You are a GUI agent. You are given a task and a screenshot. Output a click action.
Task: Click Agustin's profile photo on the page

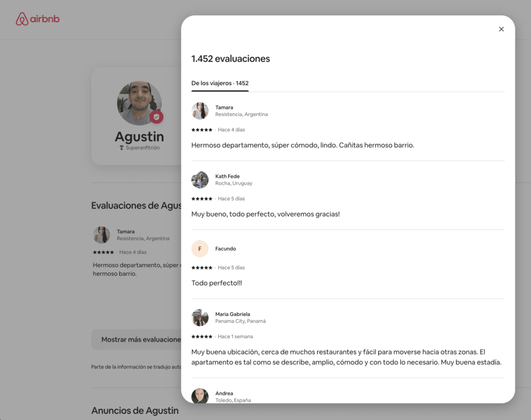tap(139, 103)
